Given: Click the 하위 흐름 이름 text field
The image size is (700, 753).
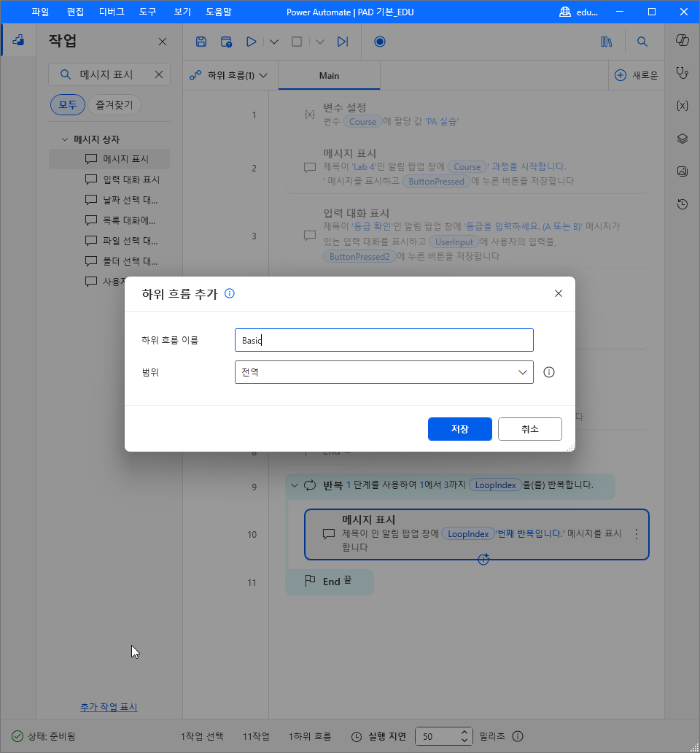Looking at the screenshot, I should click(x=384, y=340).
